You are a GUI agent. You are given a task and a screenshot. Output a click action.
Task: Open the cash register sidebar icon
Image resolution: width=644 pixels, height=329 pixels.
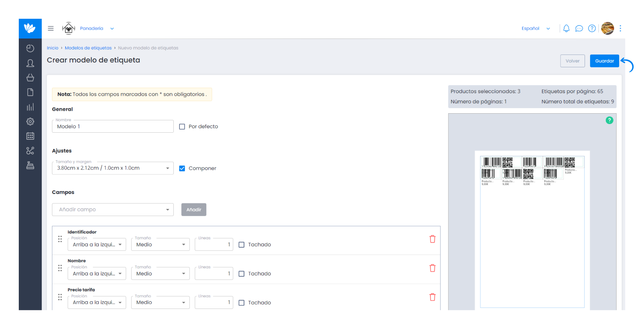[30, 165]
